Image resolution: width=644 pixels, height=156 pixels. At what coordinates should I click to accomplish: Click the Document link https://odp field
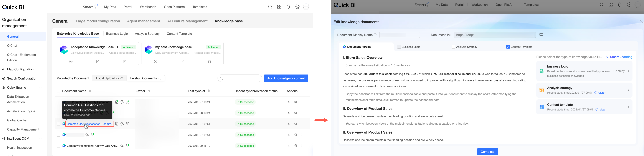495,35
